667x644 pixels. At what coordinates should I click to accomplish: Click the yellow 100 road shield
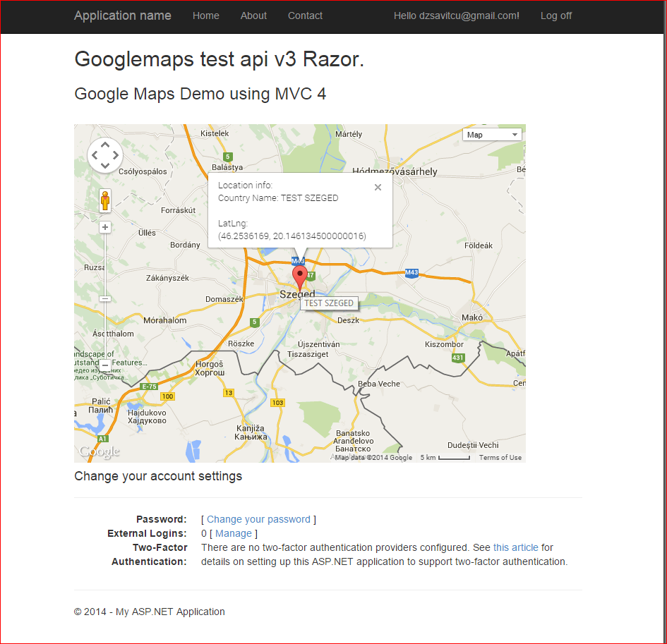tap(167, 396)
